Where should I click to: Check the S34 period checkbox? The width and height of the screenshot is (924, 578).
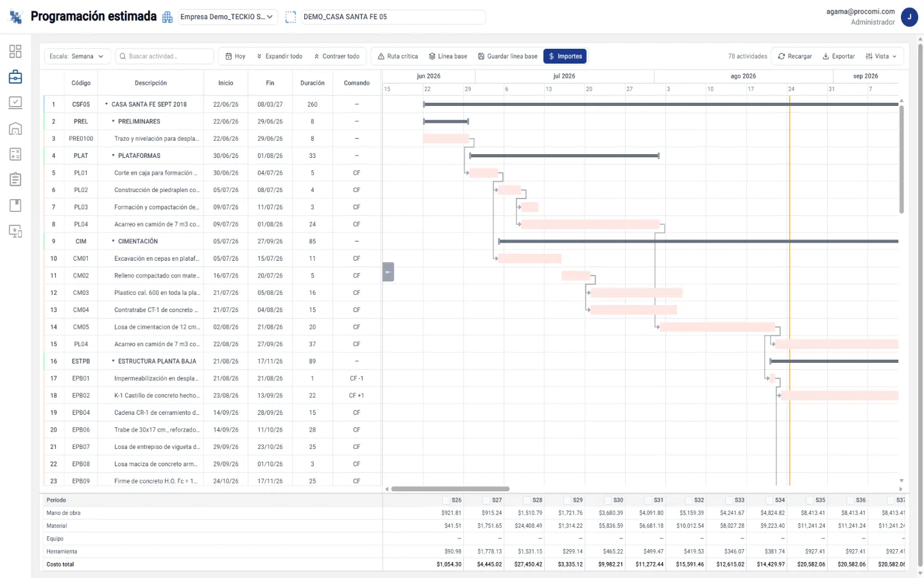[770, 500]
